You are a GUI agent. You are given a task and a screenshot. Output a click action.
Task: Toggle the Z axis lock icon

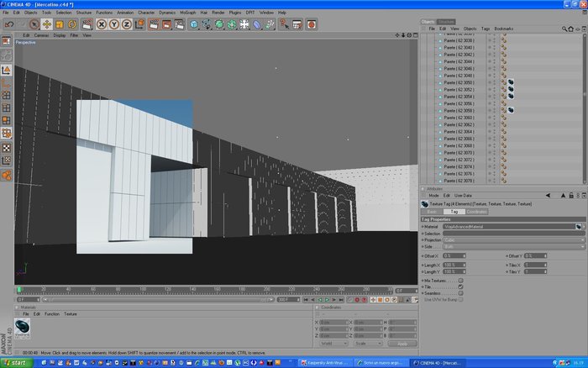pyautogui.click(x=127, y=24)
